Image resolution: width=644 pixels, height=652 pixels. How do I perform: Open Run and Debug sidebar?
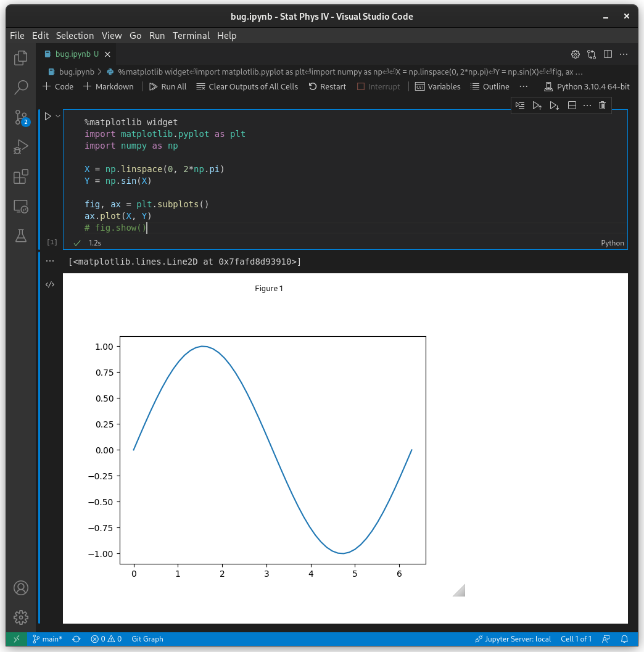click(x=20, y=147)
